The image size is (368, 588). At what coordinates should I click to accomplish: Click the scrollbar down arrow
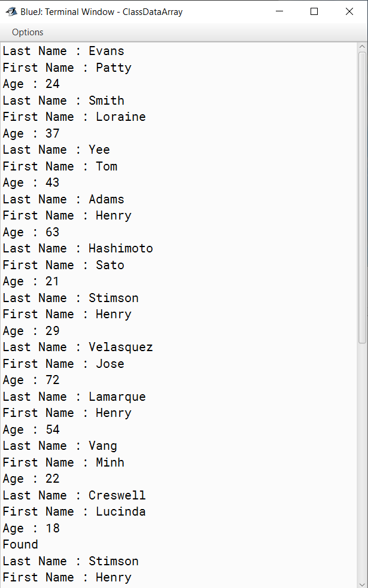tap(362, 584)
